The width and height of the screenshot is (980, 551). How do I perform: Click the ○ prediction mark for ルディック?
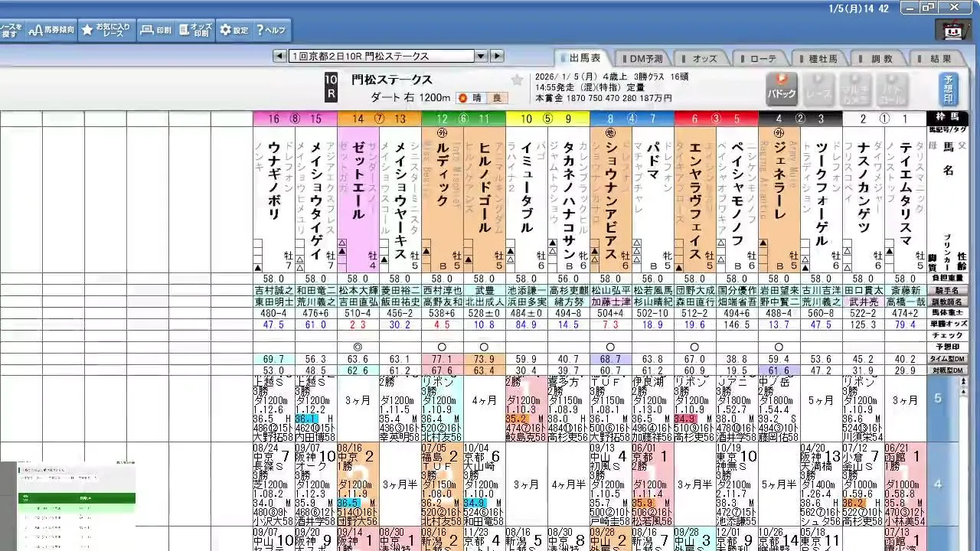pyautogui.click(x=443, y=347)
